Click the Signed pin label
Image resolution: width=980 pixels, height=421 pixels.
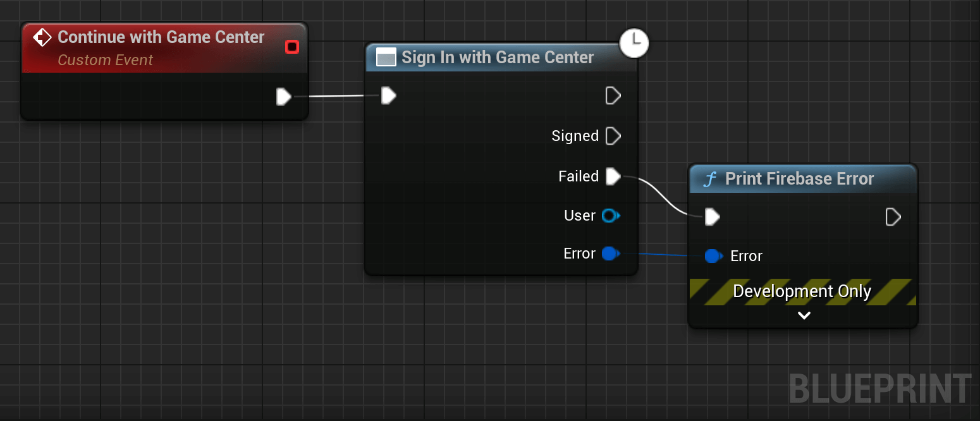(x=575, y=136)
